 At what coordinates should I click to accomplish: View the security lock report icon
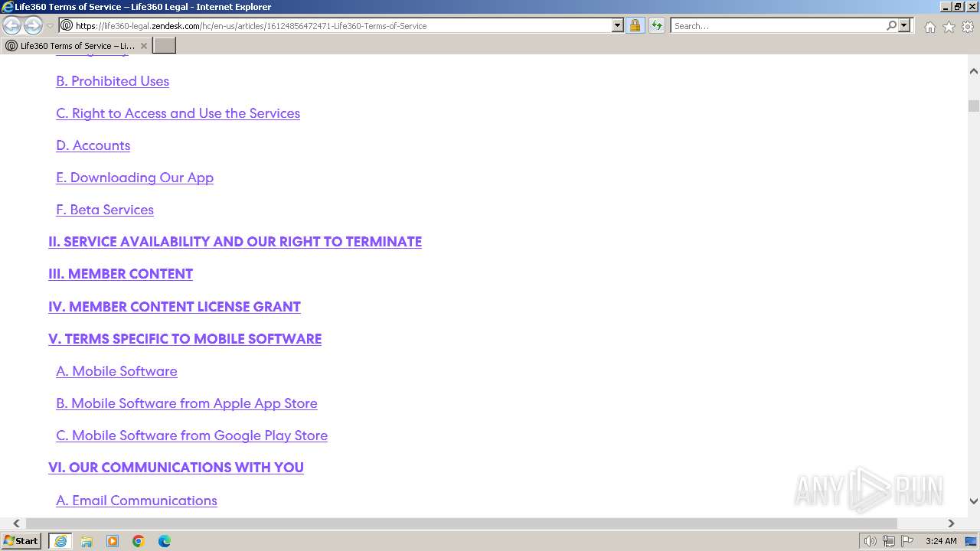tap(635, 25)
